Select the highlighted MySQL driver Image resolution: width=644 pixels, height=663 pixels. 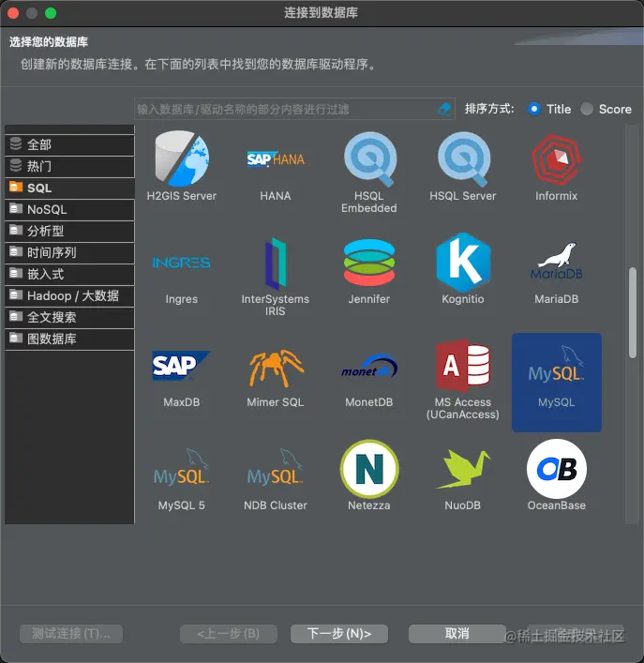coord(557,383)
